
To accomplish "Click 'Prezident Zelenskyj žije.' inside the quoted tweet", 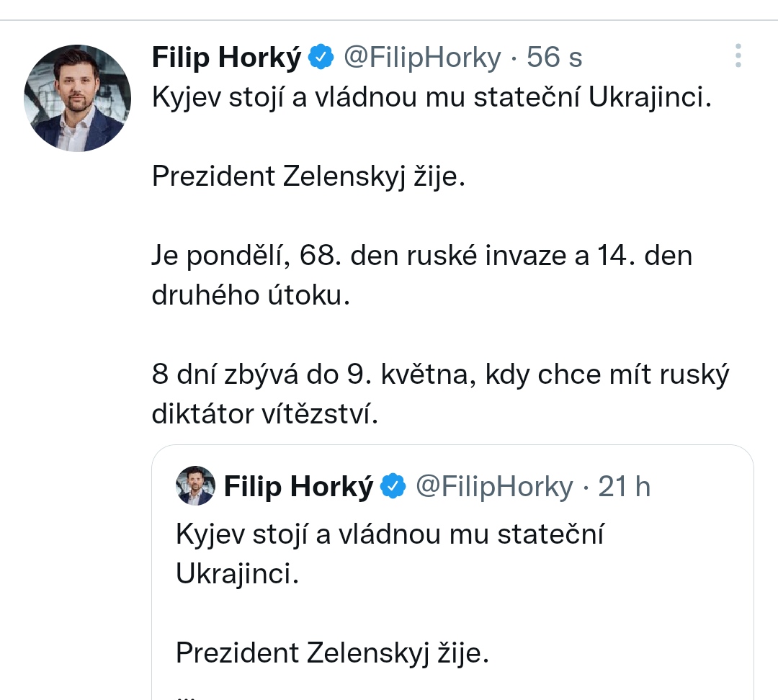I will (332, 652).
